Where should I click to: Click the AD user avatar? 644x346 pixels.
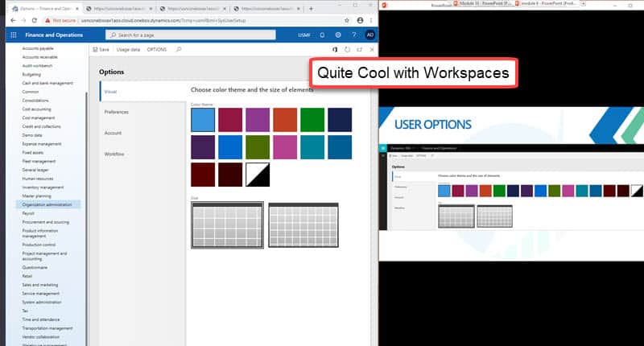click(x=370, y=35)
